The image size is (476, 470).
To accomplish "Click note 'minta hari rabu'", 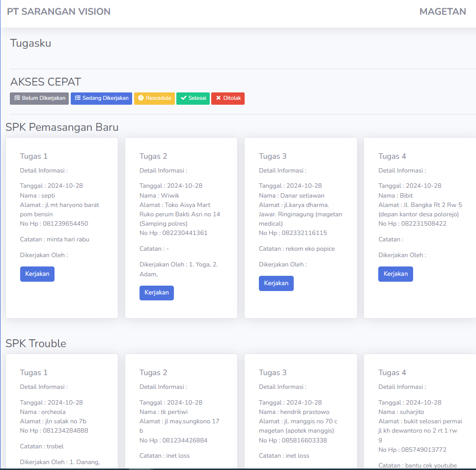I will coord(68,239).
